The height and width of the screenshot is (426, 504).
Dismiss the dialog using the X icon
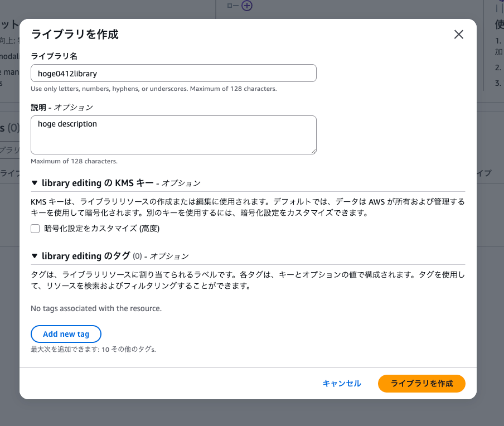click(x=458, y=34)
